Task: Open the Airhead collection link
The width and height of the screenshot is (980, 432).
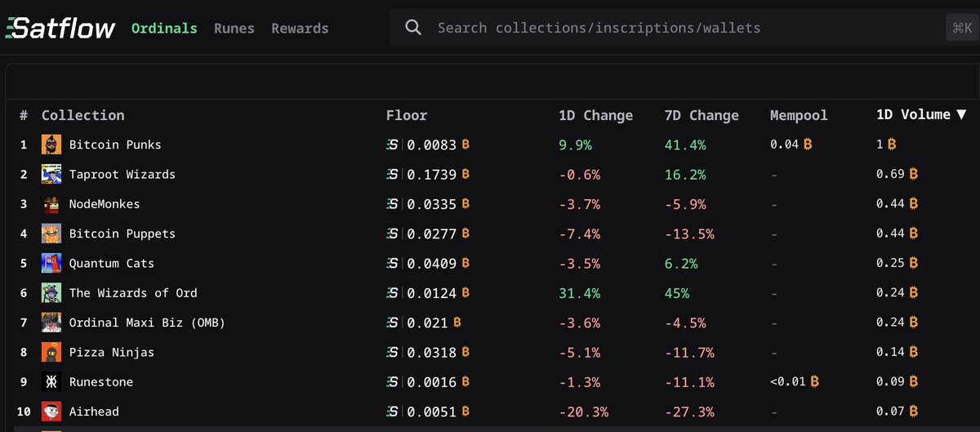Action: 94,412
